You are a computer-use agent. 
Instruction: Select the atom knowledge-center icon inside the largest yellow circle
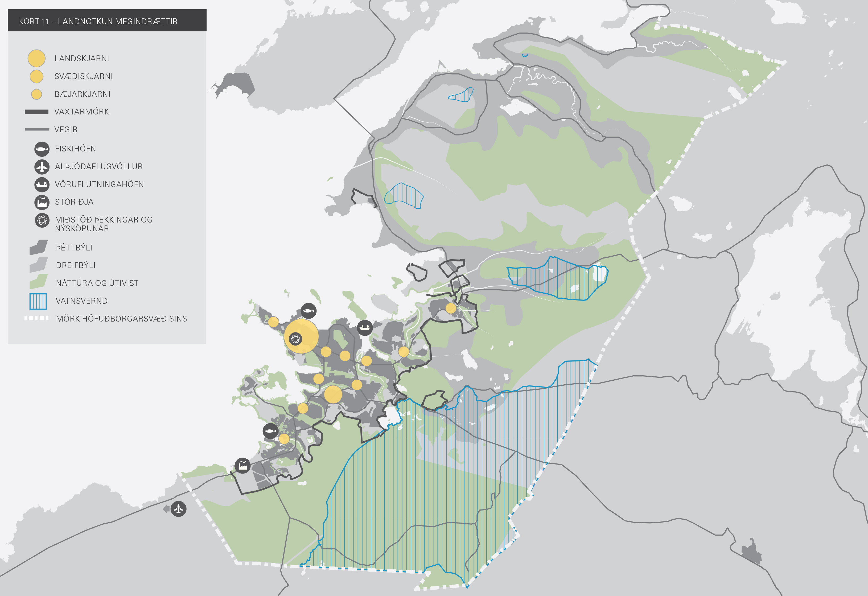(x=295, y=339)
